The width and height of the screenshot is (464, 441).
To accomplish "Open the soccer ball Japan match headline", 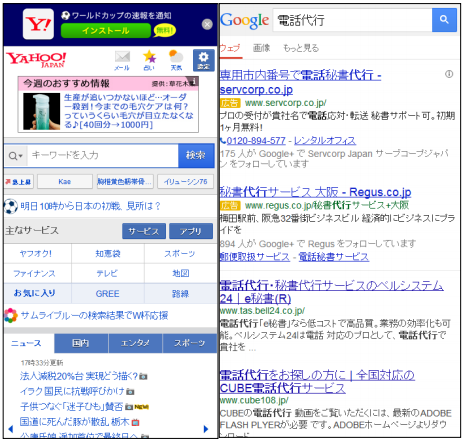I will [90, 206].
